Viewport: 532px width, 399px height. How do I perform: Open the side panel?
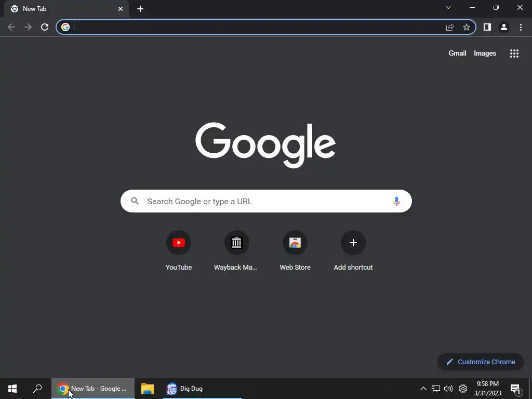[487, 27]
